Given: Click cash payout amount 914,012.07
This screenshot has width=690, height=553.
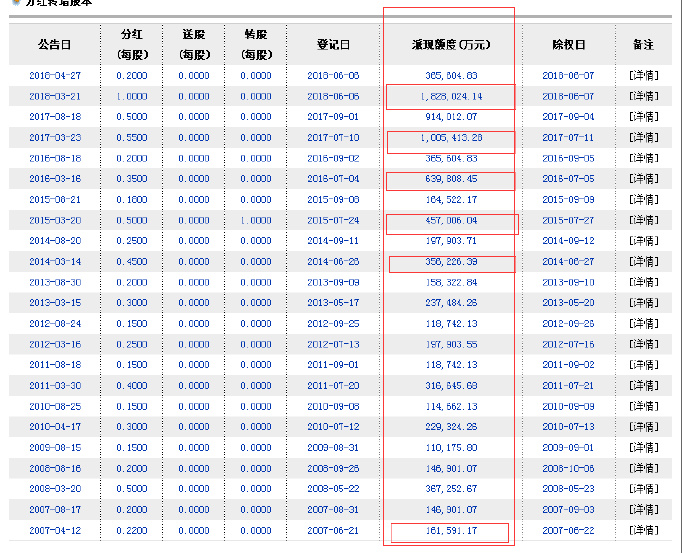Looking at the screenshot, I should 451,117.
